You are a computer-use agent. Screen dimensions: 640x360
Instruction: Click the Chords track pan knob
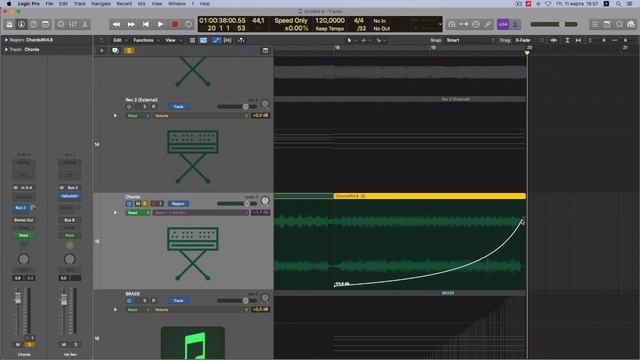click(x=265, y=200)
